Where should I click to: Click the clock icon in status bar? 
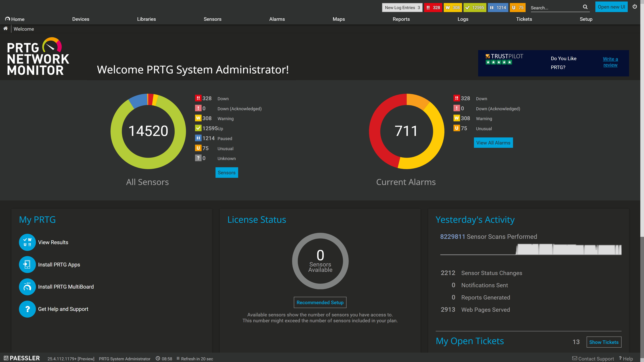(x=158, y=358)
